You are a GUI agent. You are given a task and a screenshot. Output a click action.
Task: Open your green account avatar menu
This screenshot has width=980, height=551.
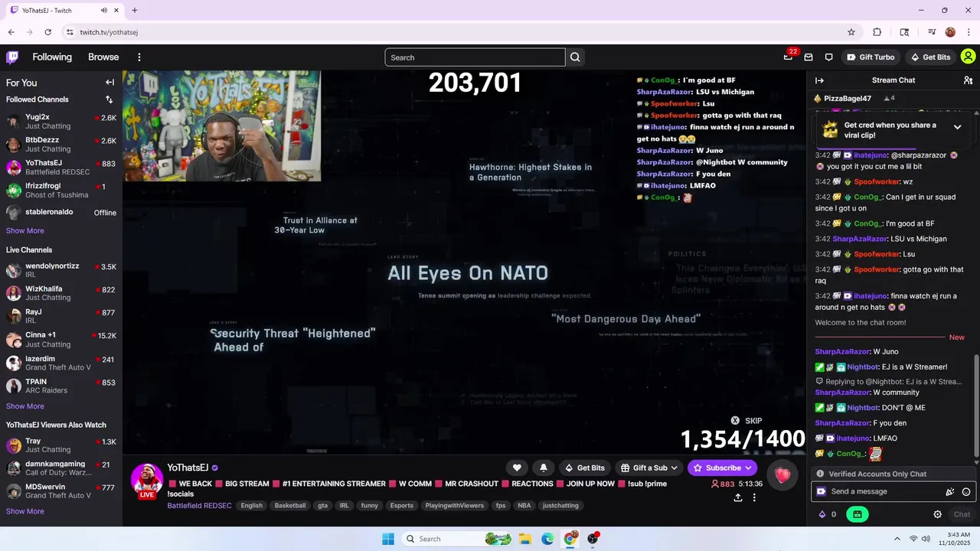click(x=968, y=57)
